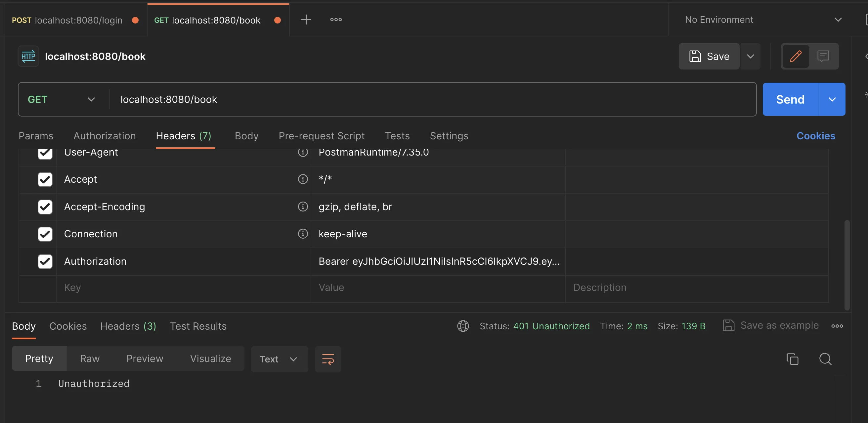868x423 pixels.
Task: Show info icon for Accept-Encoding header
Action: pos(303,206)
